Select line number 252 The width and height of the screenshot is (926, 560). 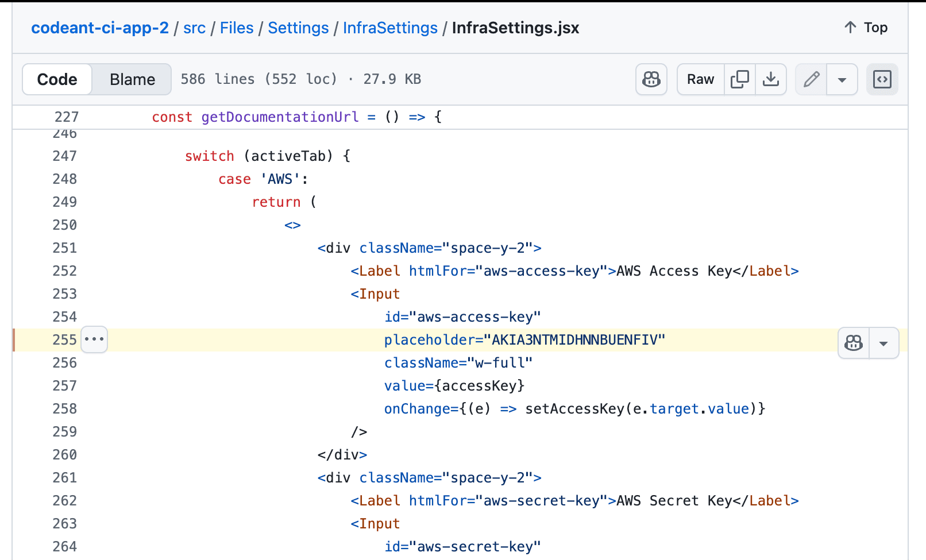click(64, 271)
